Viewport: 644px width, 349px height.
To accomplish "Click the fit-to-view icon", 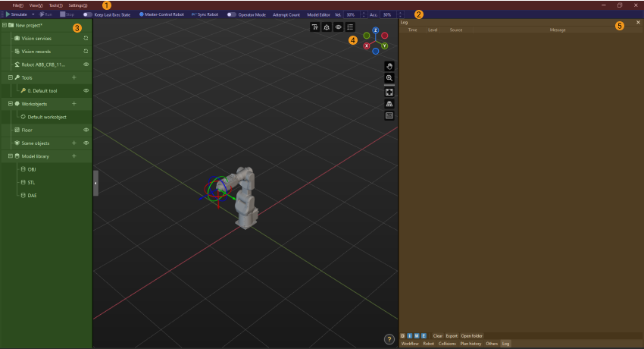I will tap(389, 92).
